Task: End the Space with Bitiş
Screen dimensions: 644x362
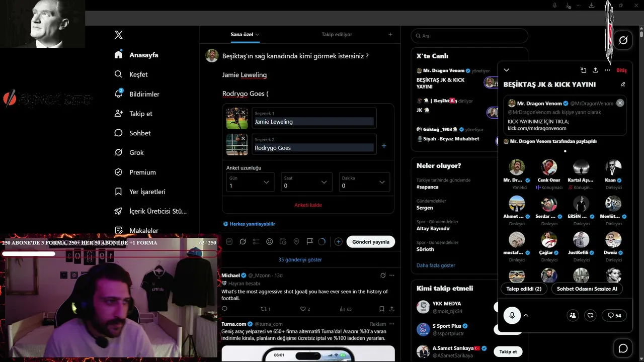Action: coord(621,70)
